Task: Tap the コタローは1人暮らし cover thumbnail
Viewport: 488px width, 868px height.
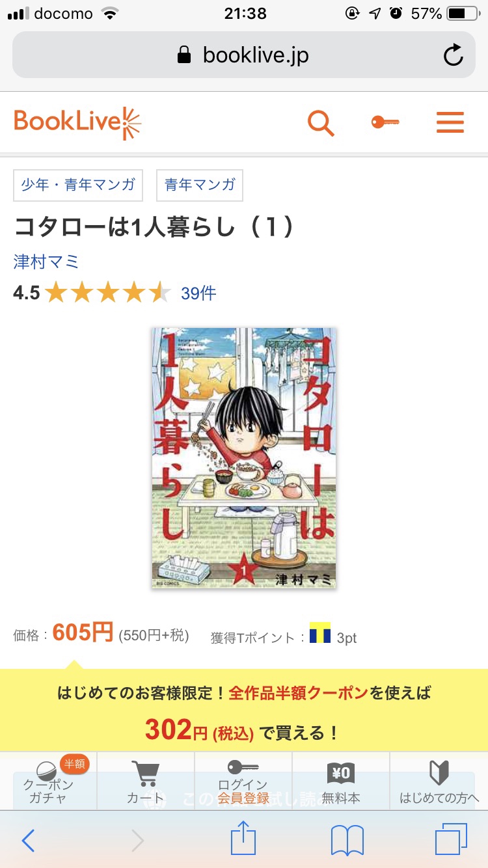Action: pos(244,458)
